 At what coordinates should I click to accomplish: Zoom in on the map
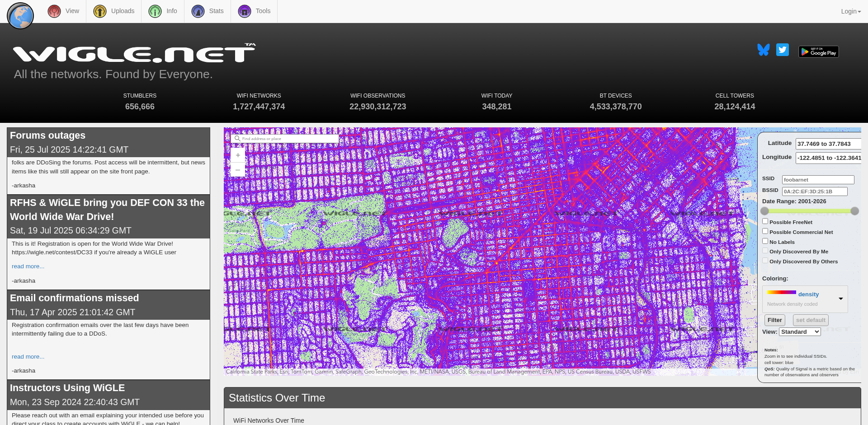tap(238, 155)
